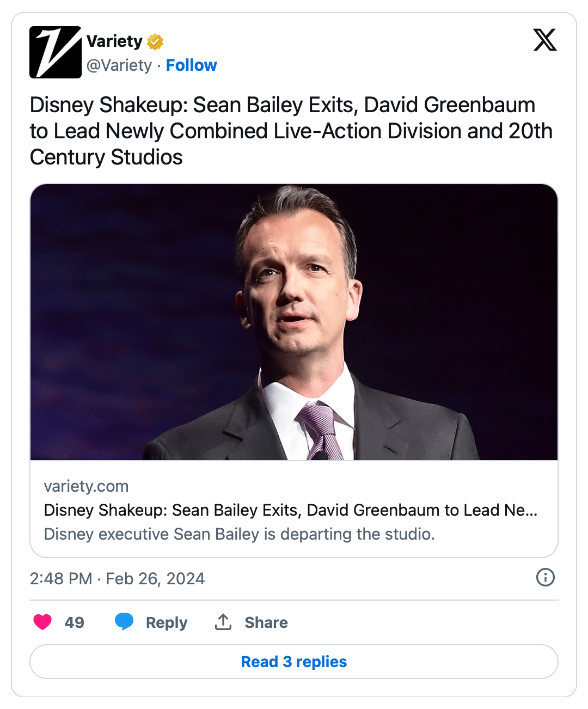Open the Variety display name link

114,41
